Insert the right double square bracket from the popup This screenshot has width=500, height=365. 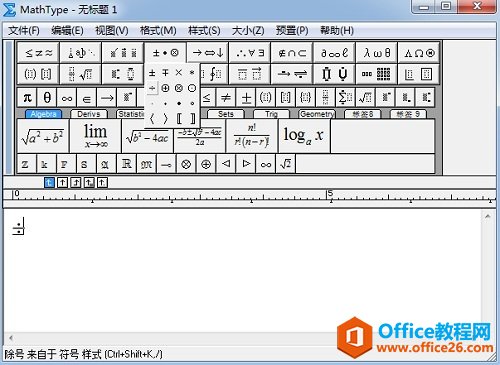192,119
